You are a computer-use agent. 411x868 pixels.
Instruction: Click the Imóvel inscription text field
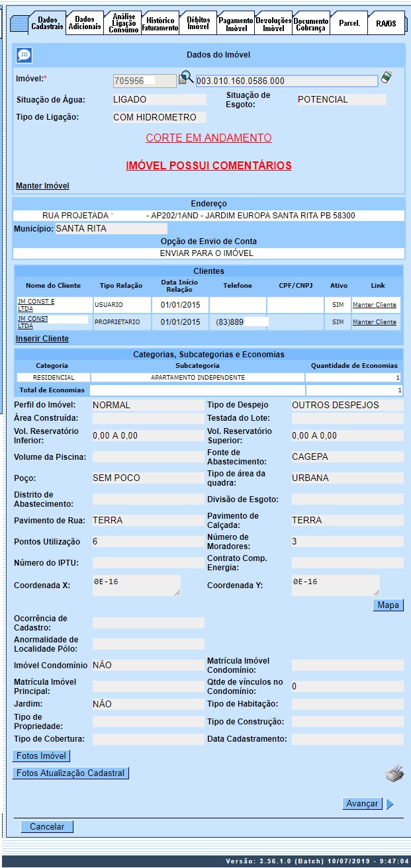[x=287, y=81]
